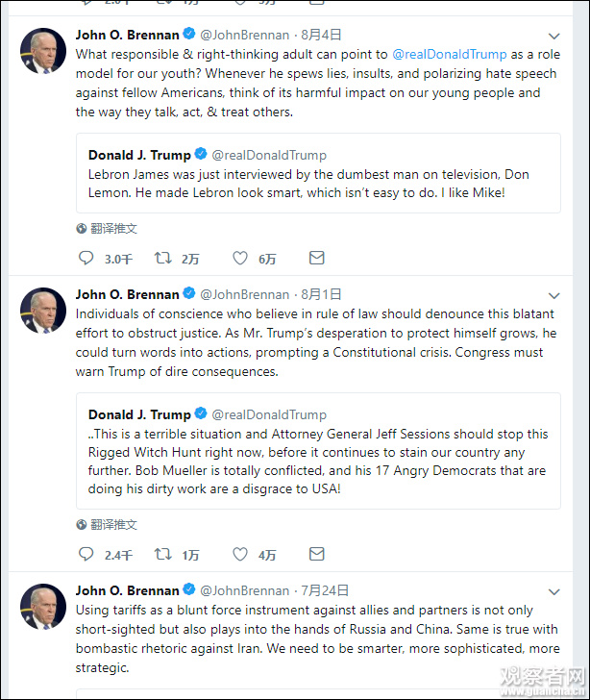Open the 8月1日 tweet timestamp
This screenshot has height=700, width=590.
pyautogui.click(x=321, y=294)
